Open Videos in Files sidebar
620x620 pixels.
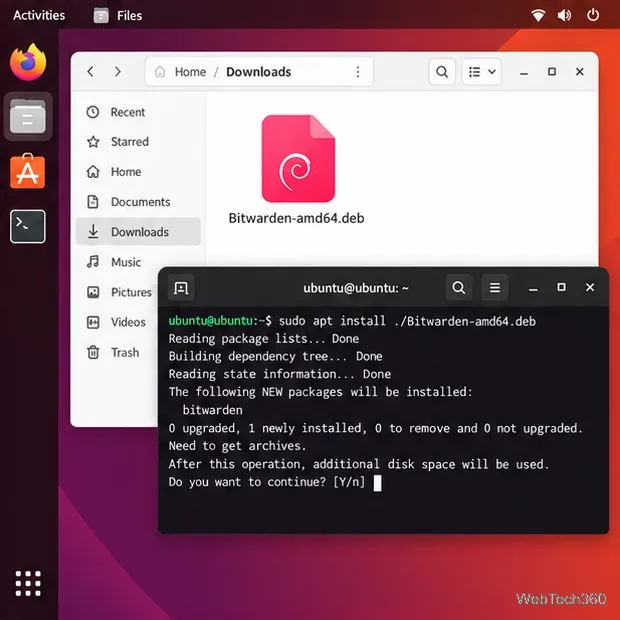pyautogui.click(x=117, y=322)
